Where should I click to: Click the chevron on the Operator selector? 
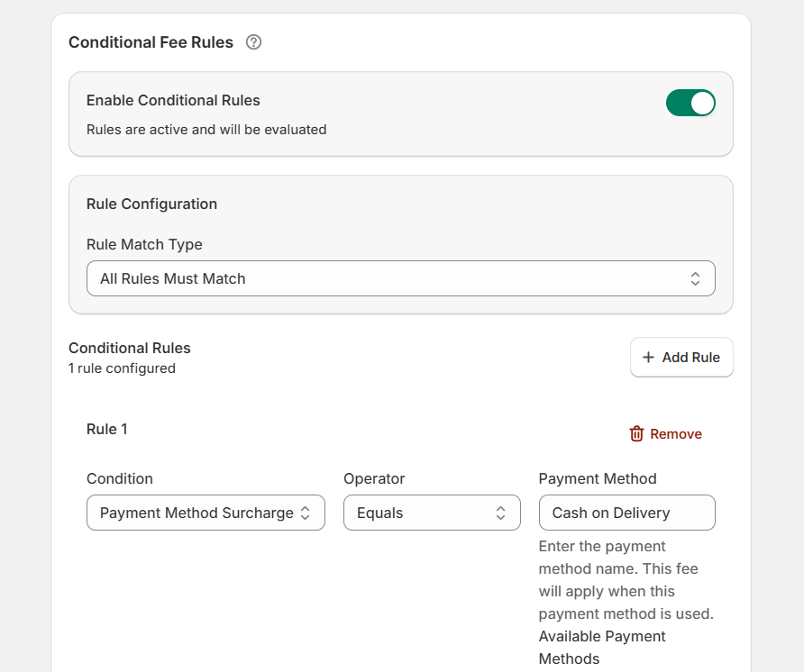tap(500, 513)
